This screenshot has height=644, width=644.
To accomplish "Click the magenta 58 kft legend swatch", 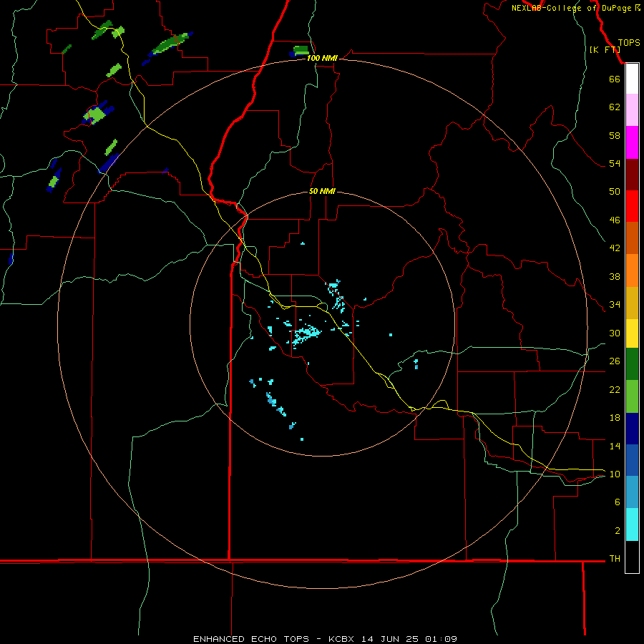I will (x=632, y=142).
